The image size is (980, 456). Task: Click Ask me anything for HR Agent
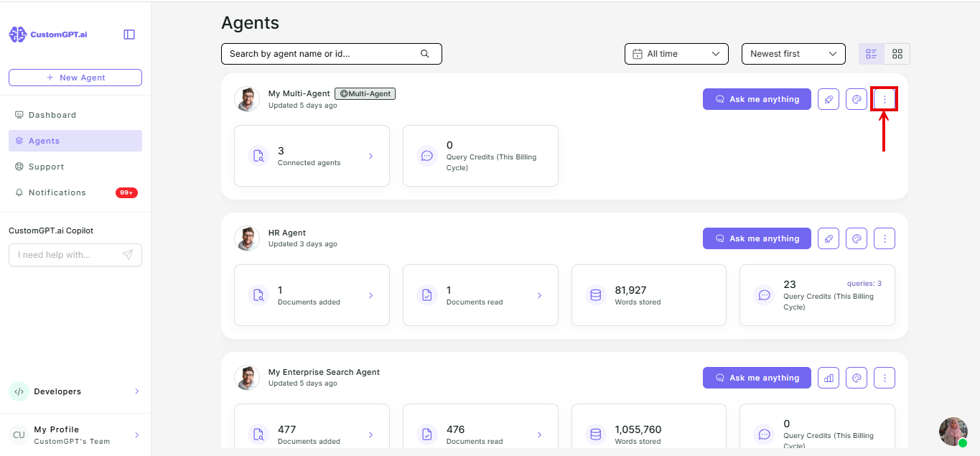tap(757, 238)
